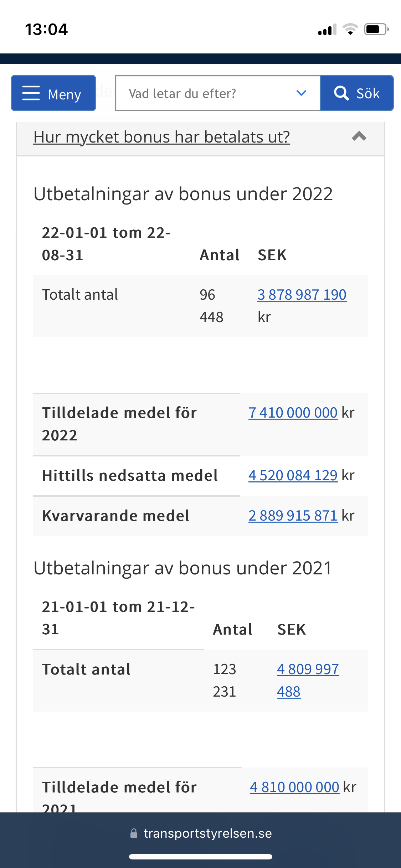401x868 pixels.
Task: Click the 'Hur mycket bonus har betalats ut?' heading
Action: coord(161,137)
